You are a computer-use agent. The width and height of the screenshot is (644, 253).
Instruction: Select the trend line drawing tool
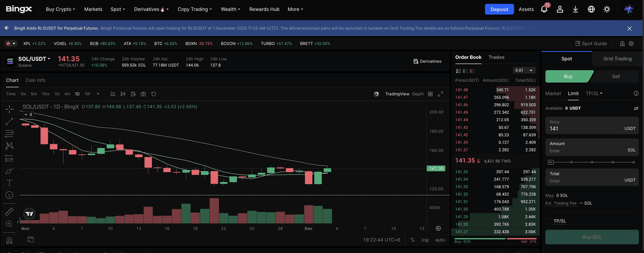point(9,121)
